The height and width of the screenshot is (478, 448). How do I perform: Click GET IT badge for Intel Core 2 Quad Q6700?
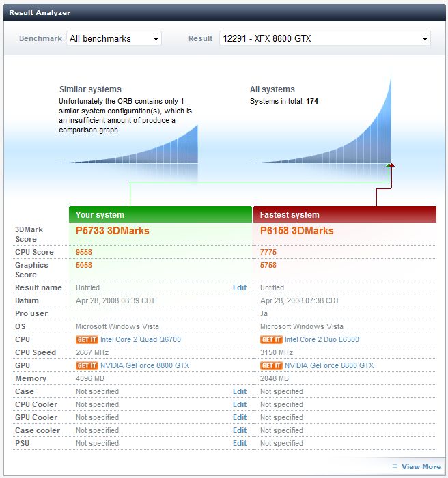(x=87, y=339)
